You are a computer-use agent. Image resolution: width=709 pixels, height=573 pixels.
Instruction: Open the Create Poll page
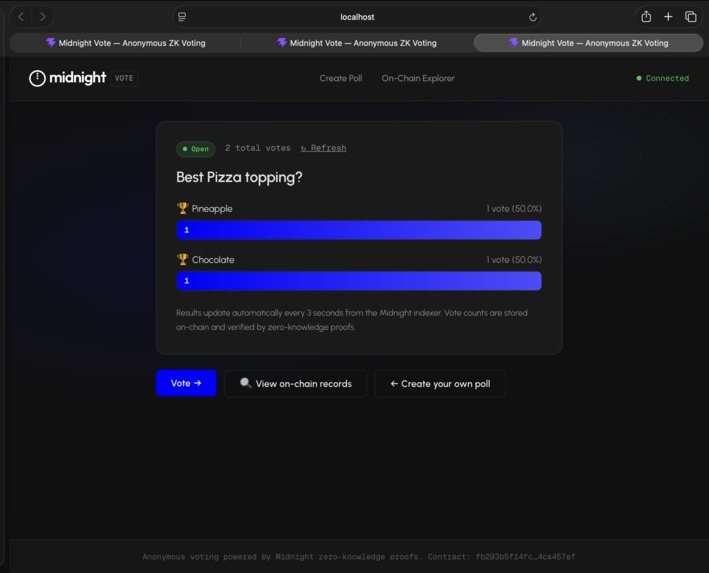[x=340, y=78]
